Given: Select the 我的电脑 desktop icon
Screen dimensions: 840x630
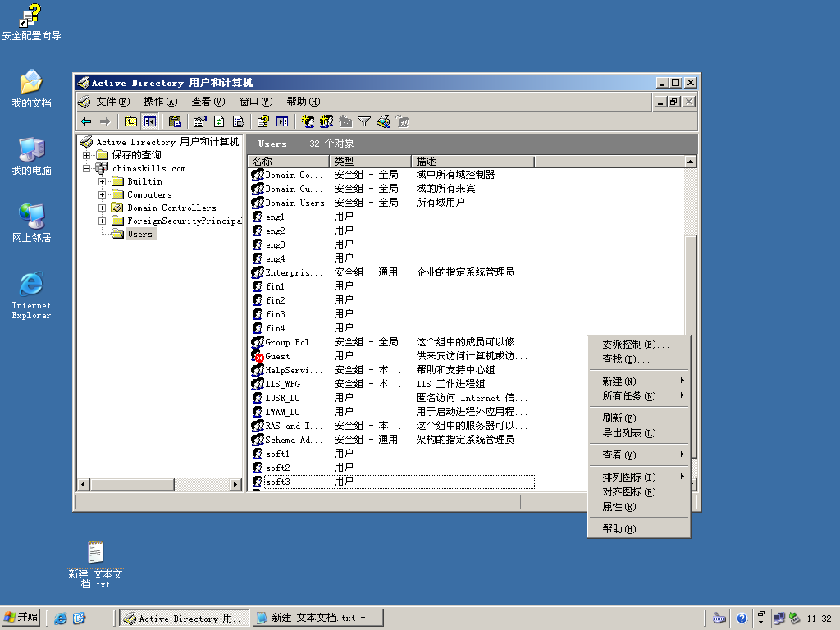Looking at the screenshot, I should click(x=31, y=157).
